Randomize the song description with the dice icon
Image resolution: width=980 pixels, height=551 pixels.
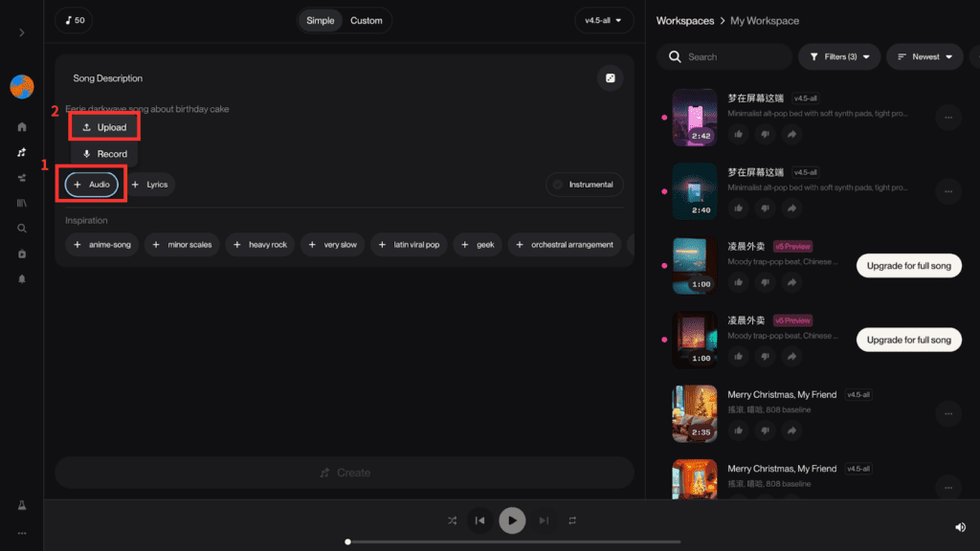pos(611,78)
